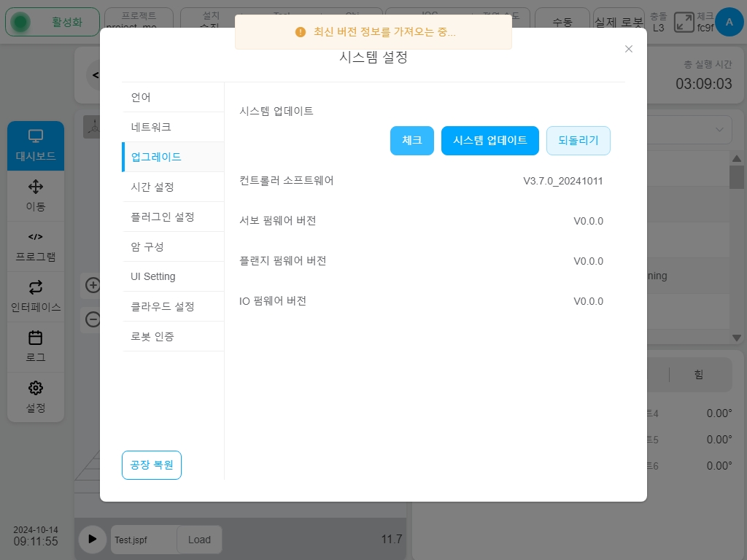Click the zoom in plus icon

point(93,285)
